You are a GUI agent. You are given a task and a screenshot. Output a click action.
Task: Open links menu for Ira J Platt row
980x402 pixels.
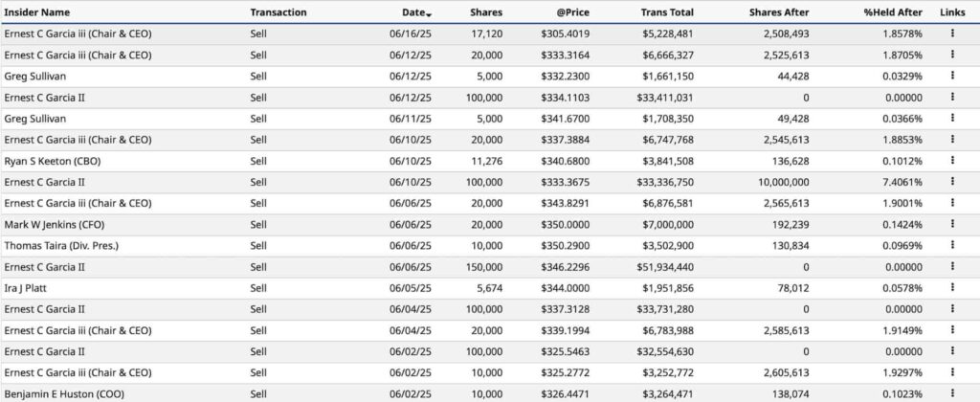(x=952, y=287)
